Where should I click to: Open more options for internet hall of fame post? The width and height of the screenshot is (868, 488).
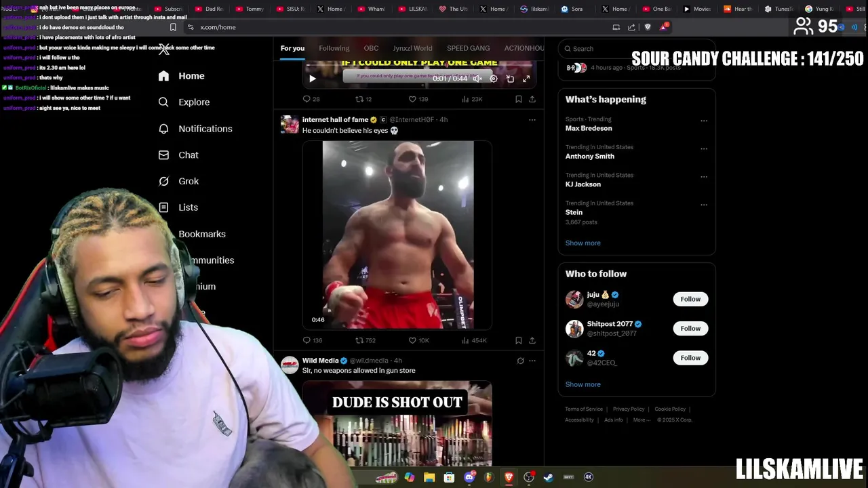[532, 120]
